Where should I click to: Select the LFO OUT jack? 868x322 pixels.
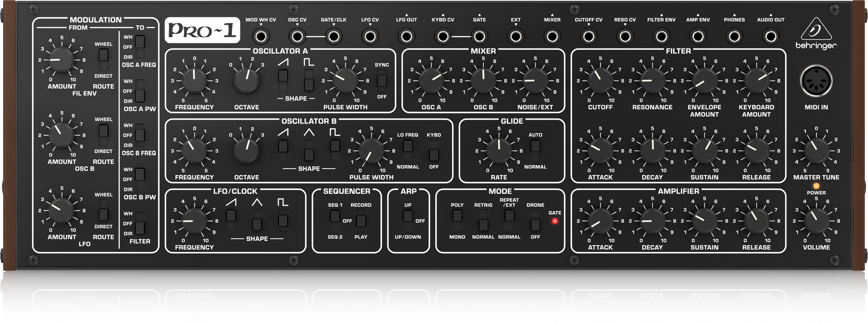pyautogui.click(x=406, y=36)
